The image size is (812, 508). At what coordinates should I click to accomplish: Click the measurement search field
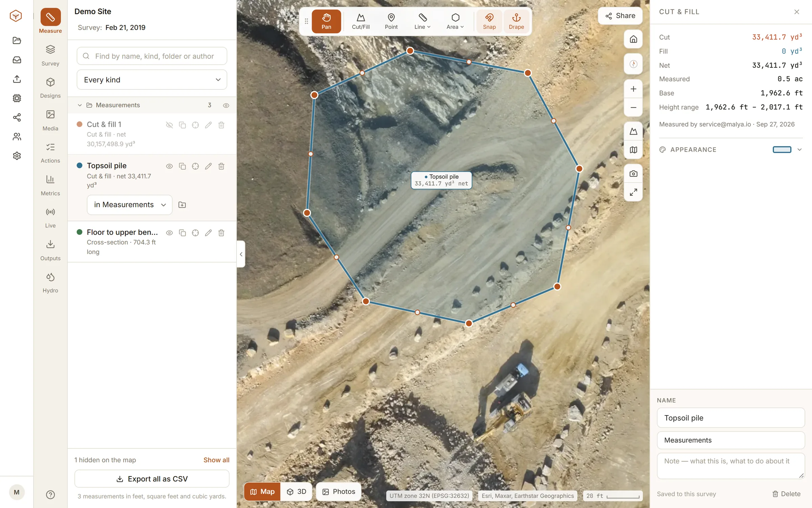click(x=152, y=56)
